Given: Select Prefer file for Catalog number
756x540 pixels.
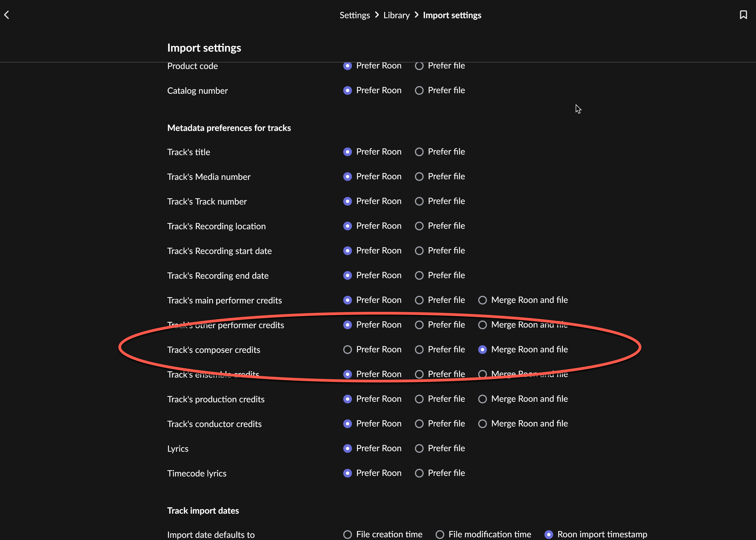Looking at the screenshot, I should (x=419, y=90).
